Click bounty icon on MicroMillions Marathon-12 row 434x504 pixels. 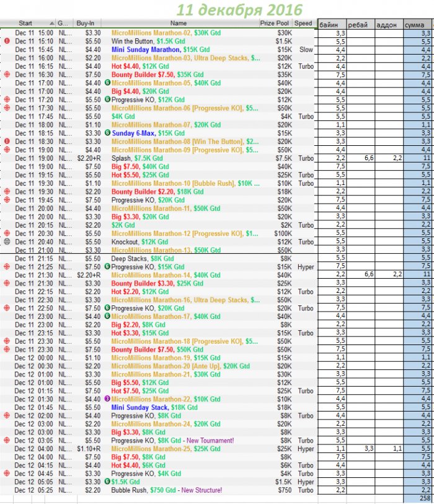(7, 233)
